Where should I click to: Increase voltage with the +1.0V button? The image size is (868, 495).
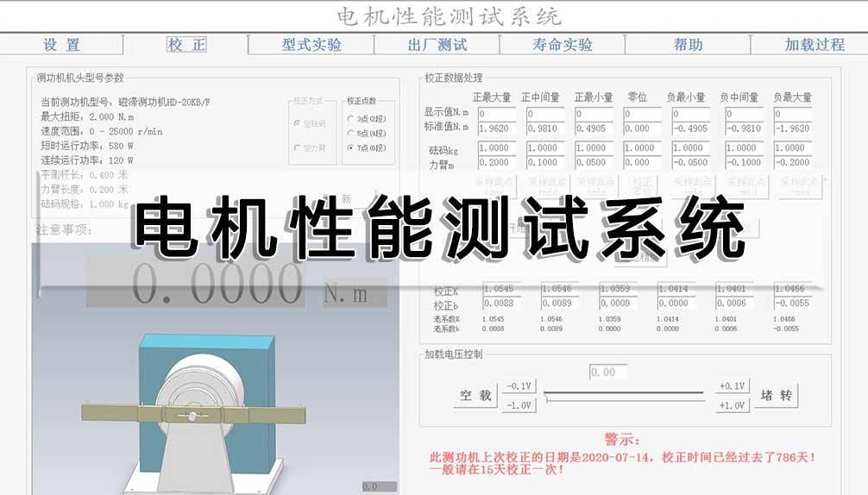pos(731,405)
